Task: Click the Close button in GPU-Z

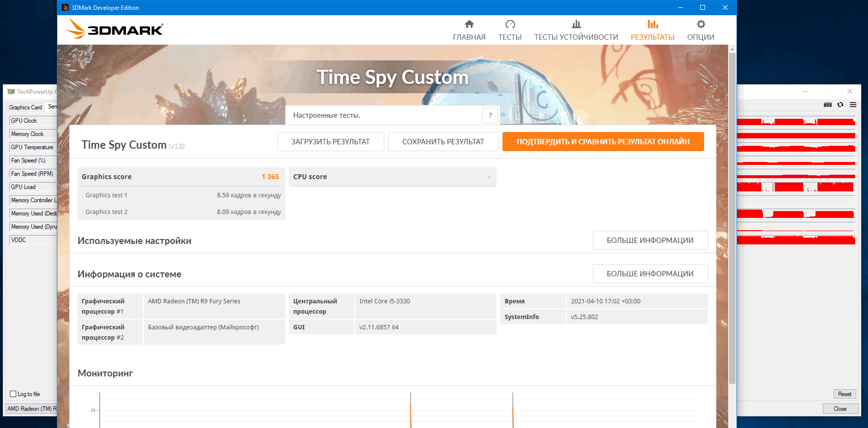Action: [x=840, y=409]
